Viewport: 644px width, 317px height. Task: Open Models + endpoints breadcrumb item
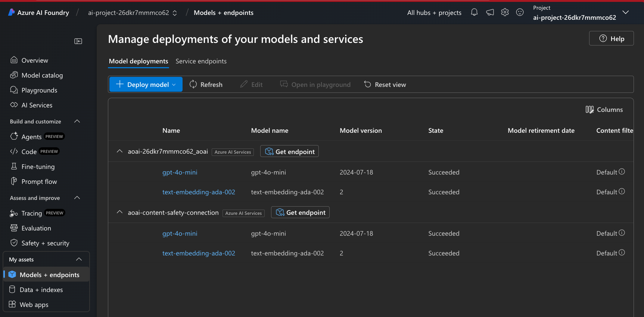[224, 13]
